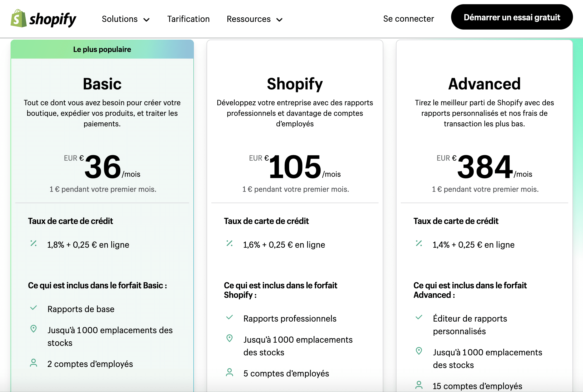Viewport: 583px width, 392px height.
Task: Click the 2 comptes d'employés text
Action: click(x=90, y=364)
